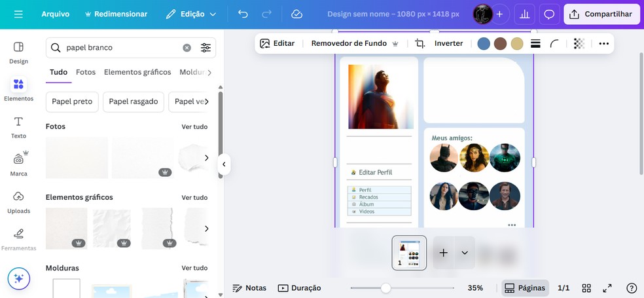Open more options in image toolbar
Screen dimensions: 644x298
click(x=603, y=44)
